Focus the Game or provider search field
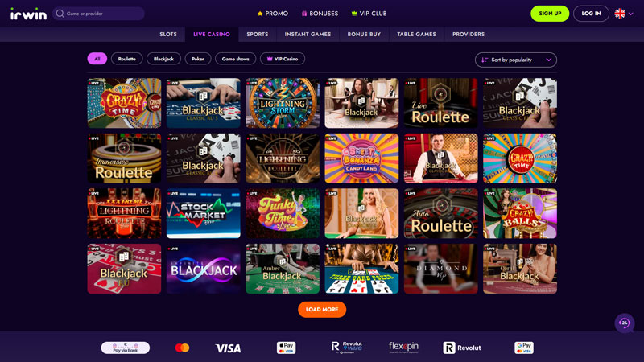644x362 pixels. (x=98, y=14)
